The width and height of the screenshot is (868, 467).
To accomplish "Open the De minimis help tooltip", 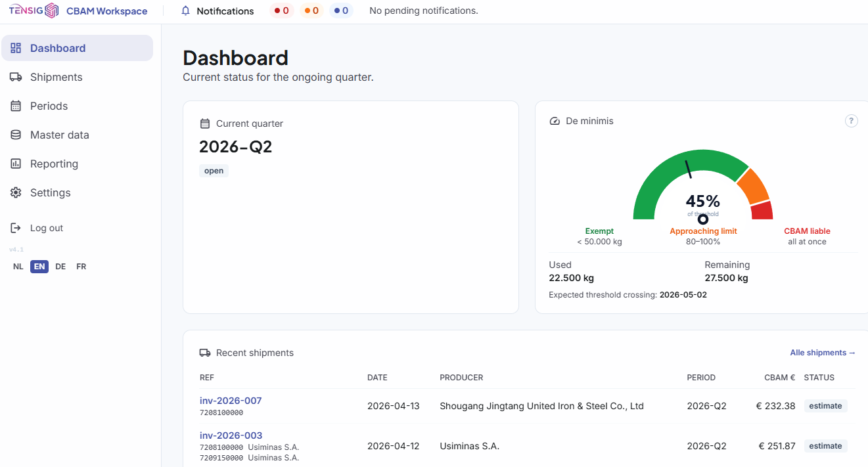I will [851, 120].
